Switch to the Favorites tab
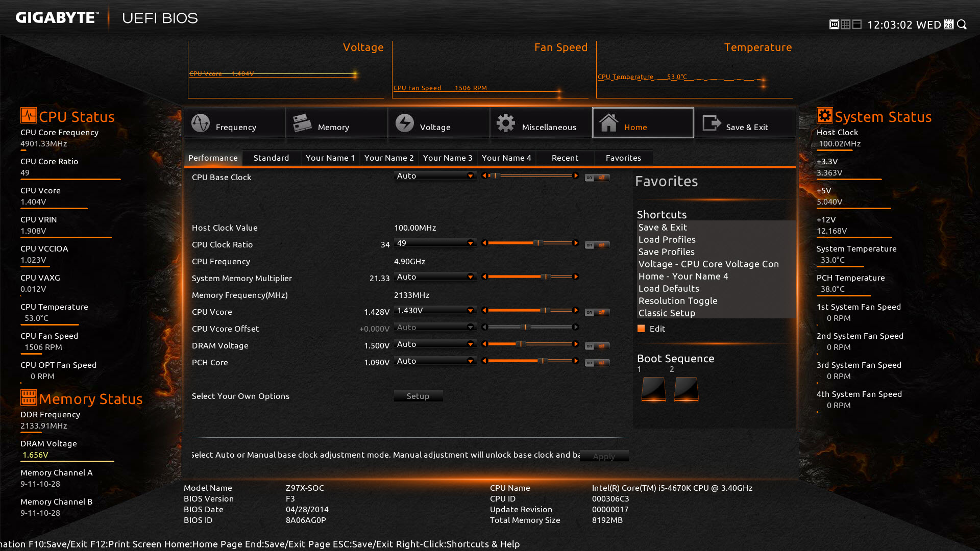The image size is (980, 551). pyautogui.click(x=624, y=158)
